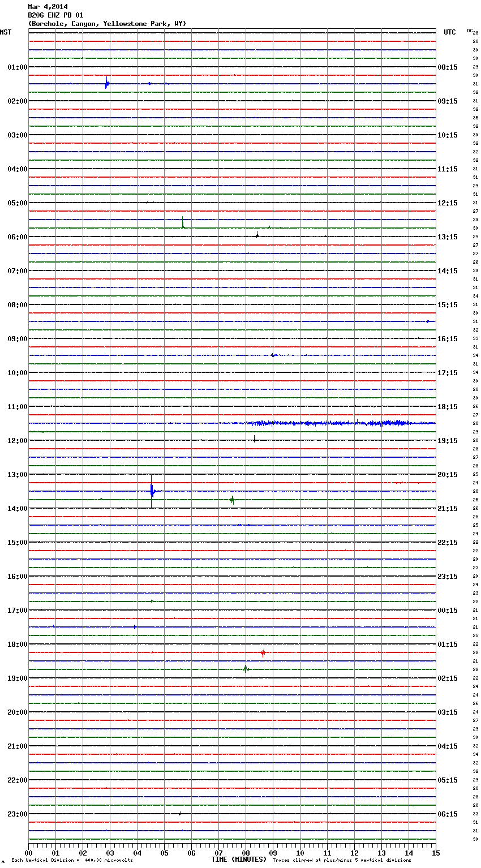Viewport: 481px width, 868px height.
Task: Click the 12:00 MST time label
Action: 17,441
